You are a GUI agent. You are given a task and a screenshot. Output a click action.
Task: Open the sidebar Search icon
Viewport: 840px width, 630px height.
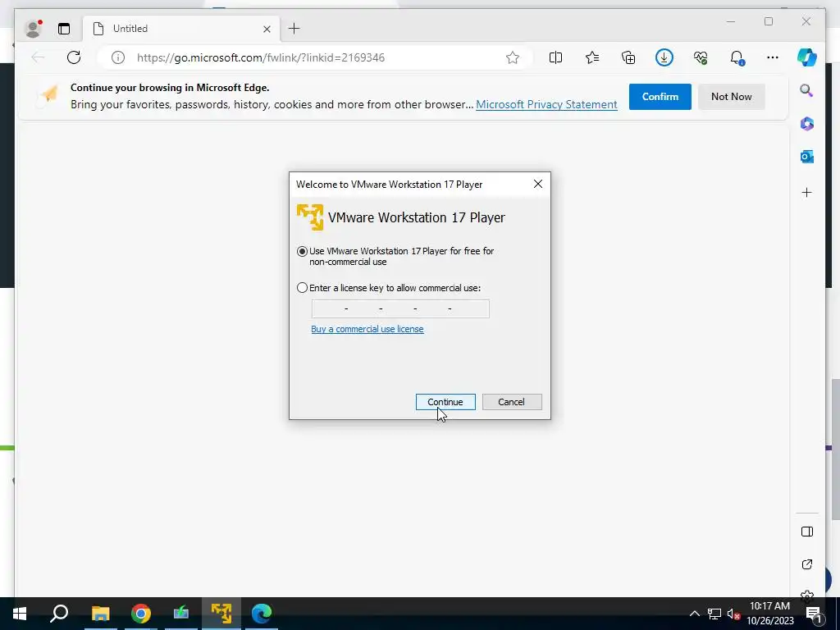807,90
